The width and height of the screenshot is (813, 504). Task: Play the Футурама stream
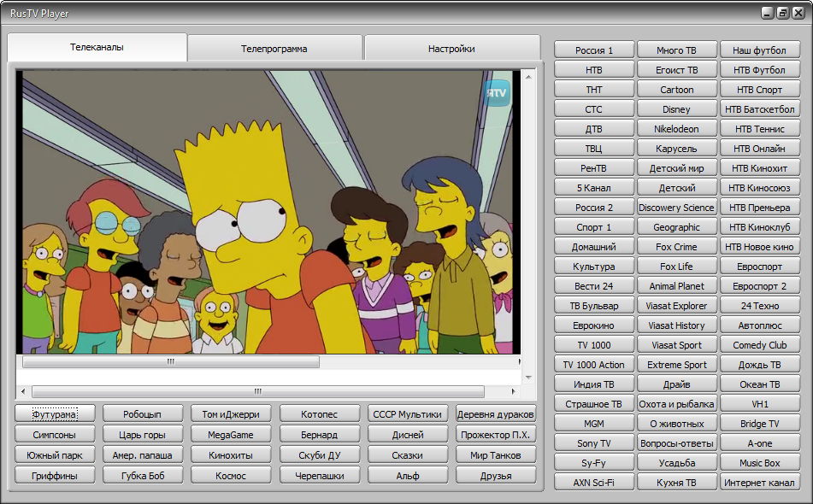pos(55,414)
